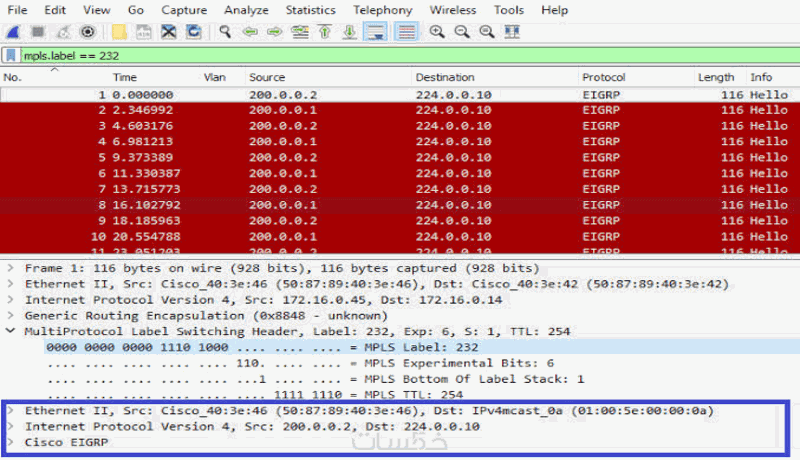The height and width of the screenshot is (460, 800).
Task: Zoom out on packet text
Action: pos(462,32)
